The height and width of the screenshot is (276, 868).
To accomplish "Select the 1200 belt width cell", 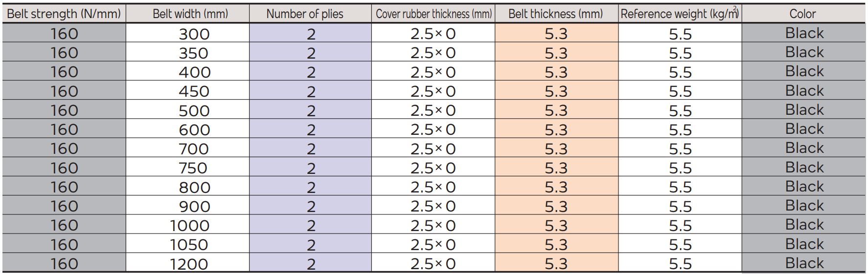I will (188, 263).
